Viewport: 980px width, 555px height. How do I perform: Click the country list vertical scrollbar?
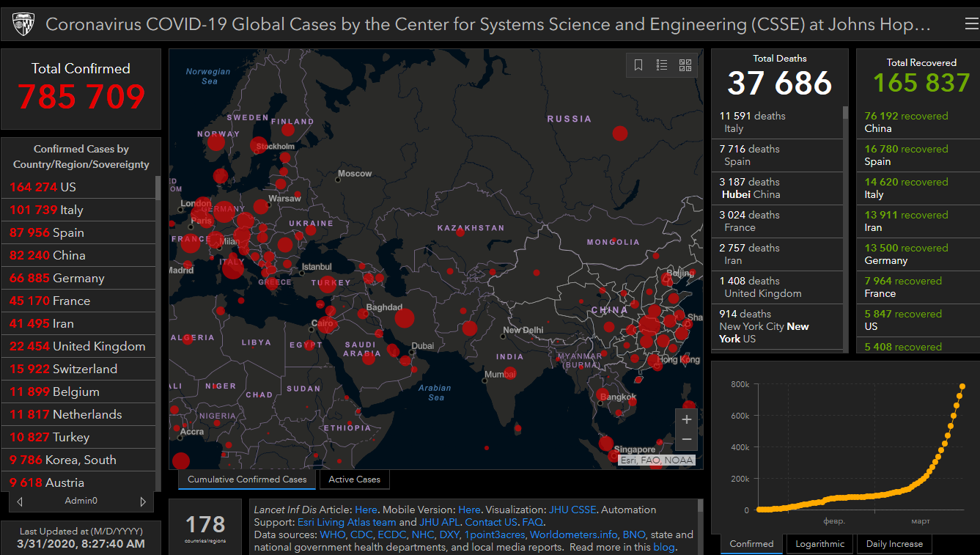click(158, 188)
